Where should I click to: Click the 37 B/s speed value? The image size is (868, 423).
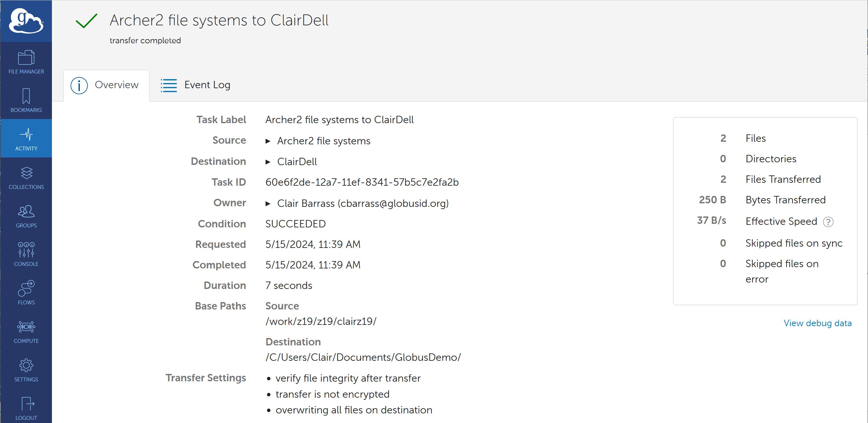tap(711, 220)
